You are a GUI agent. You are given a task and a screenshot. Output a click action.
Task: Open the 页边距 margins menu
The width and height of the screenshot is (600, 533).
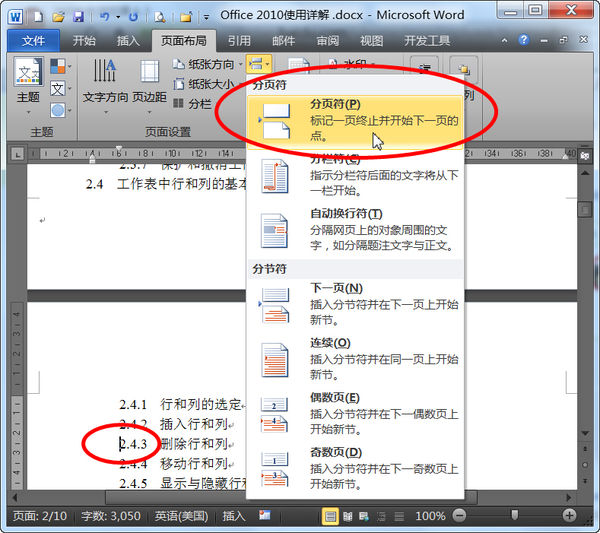point(150,86)
